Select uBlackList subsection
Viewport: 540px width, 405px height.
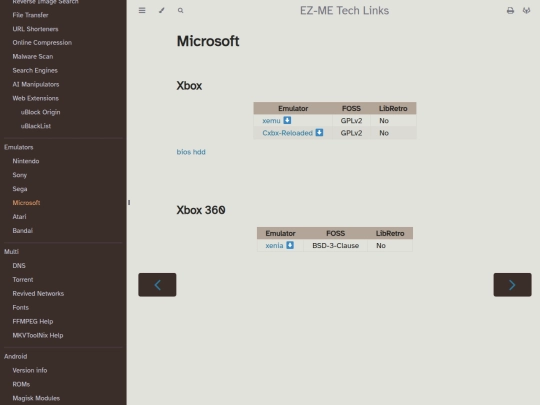pos(36,126)
